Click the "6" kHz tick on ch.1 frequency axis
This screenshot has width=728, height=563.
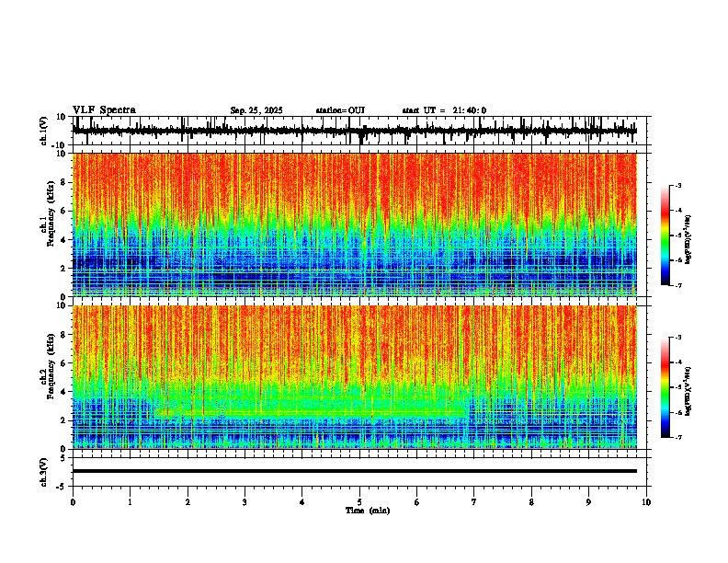[x=63, y=211]
